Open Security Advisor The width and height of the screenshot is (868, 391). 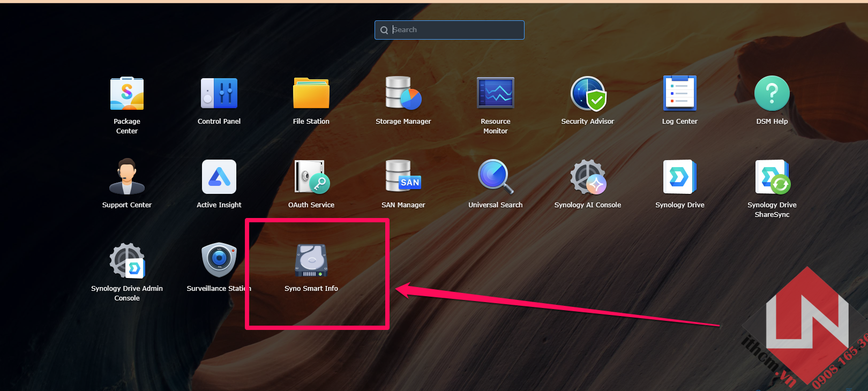588,93
